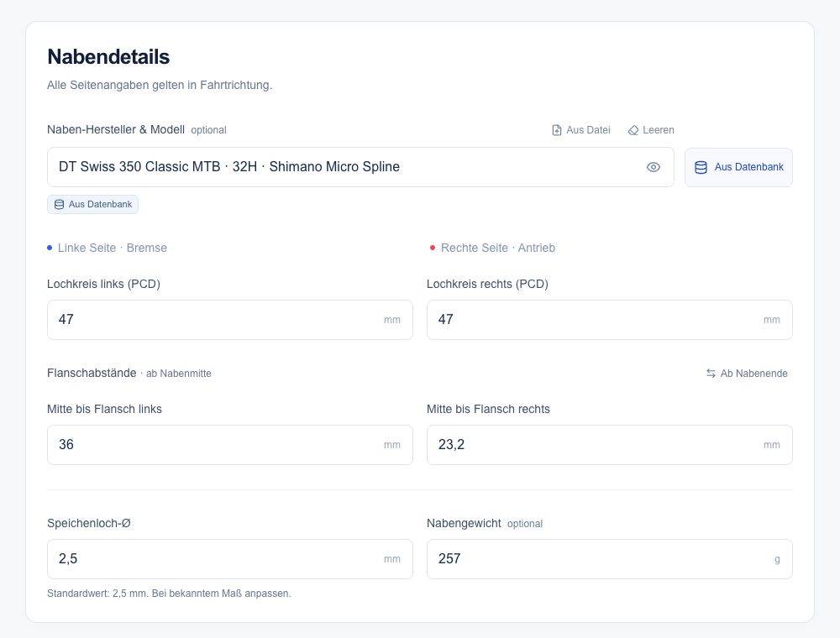840x638 pixels.
Task: Switch flange distances to Ab Nabenende
Action: tap(747, 373)
